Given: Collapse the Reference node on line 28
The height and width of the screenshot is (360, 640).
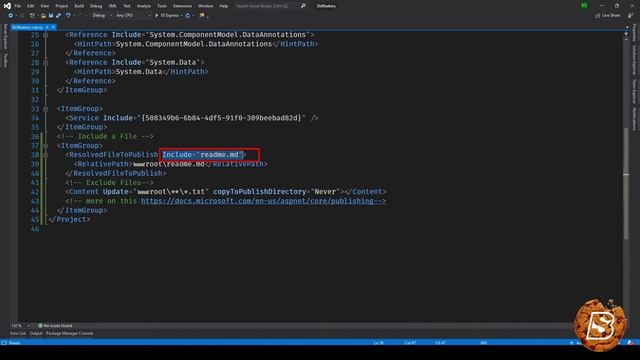Looking at the screenshot, I should pyautogui.click(x=46, y=63).
